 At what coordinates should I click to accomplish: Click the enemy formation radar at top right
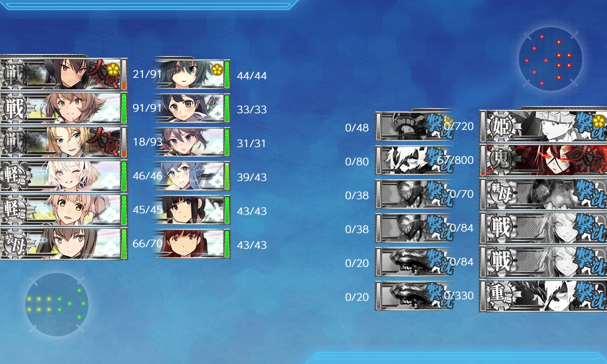click(550, 59)
